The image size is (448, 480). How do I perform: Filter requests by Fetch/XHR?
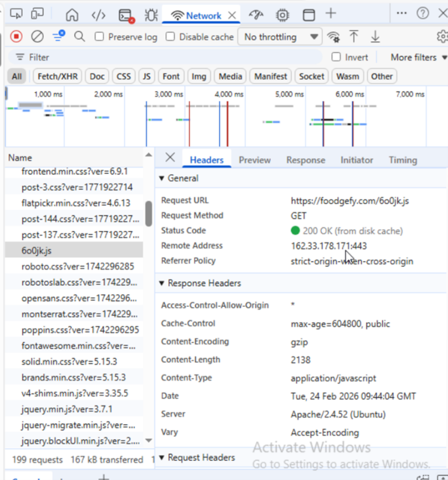(57, 76)
